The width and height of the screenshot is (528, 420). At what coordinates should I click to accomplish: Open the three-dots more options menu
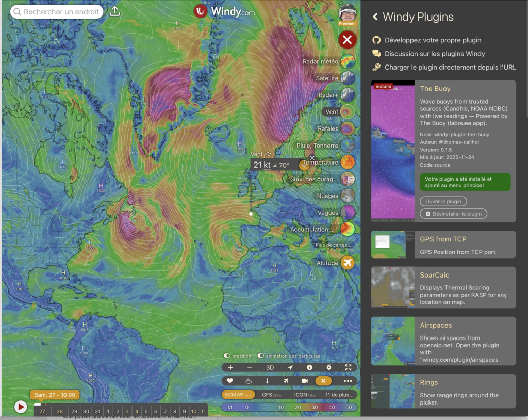pos(347,381)
